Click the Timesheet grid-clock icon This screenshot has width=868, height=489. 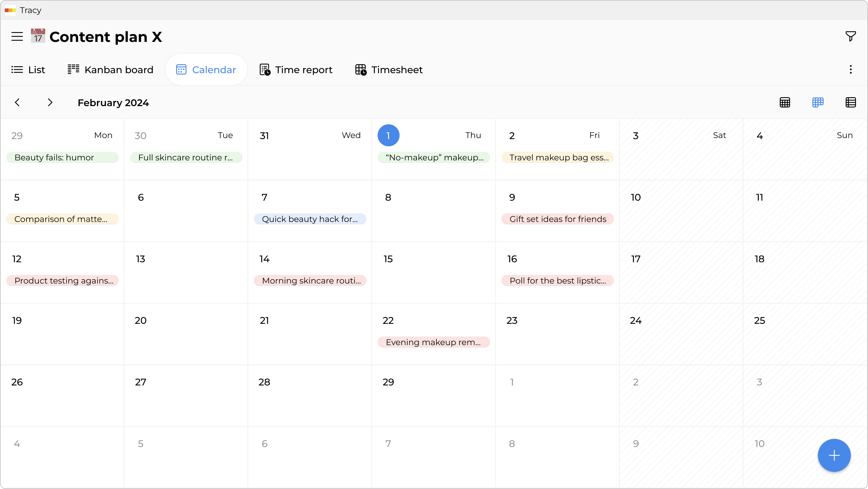360,69
